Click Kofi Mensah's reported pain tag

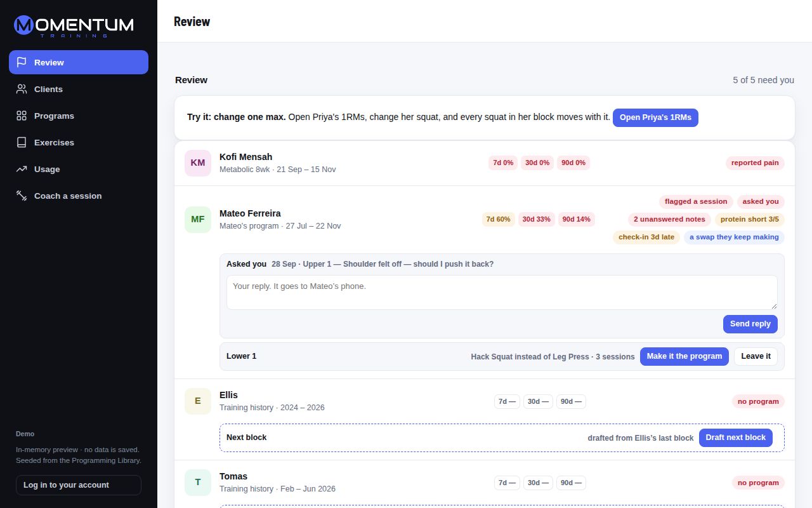[755, 163]
